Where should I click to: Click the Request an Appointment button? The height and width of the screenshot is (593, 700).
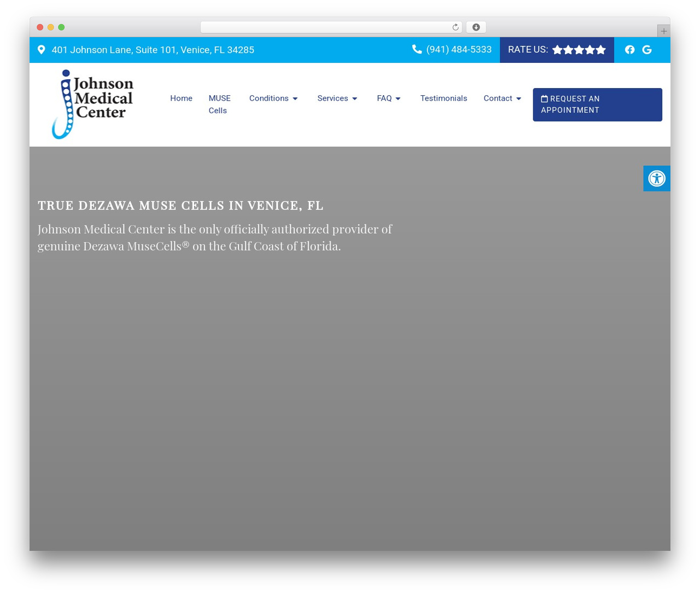(597, 104)
